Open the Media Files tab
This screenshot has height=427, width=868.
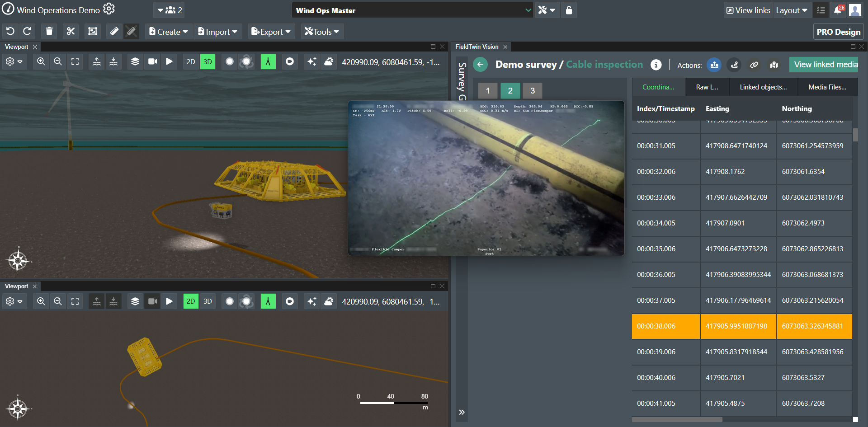point(827,87)
